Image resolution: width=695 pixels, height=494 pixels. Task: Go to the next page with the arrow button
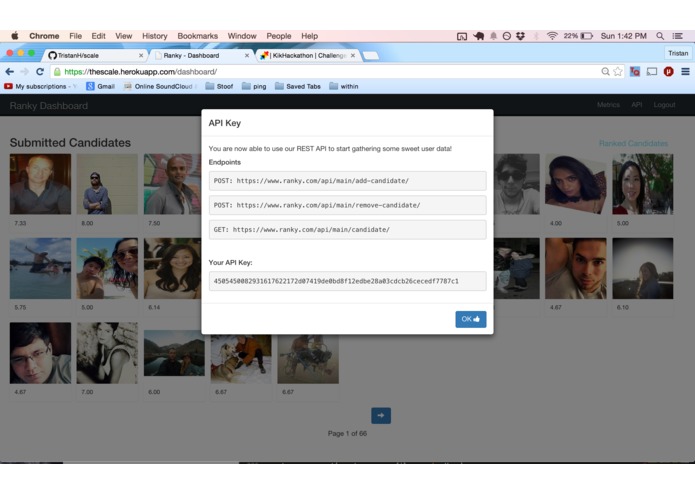point(381,416)
